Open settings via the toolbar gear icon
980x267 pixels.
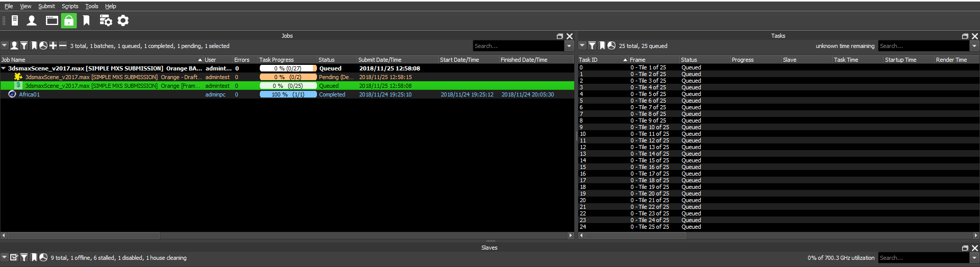(123, 20)
